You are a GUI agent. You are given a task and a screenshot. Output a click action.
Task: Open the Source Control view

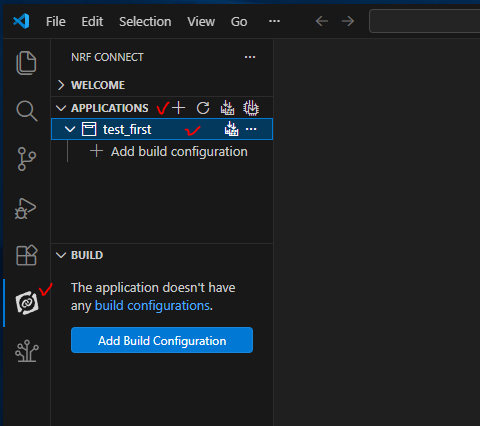[27, 159]
